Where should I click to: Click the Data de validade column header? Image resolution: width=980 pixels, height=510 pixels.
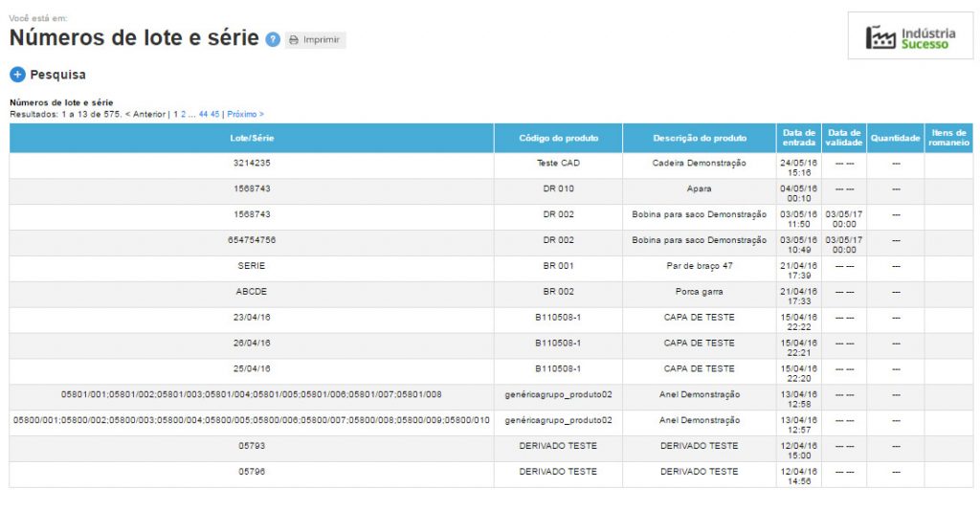point(844,139)
